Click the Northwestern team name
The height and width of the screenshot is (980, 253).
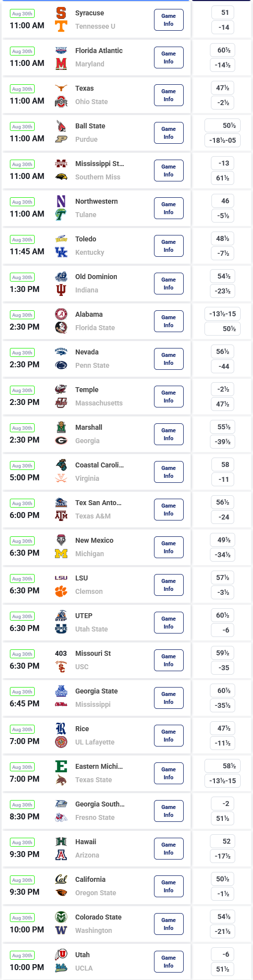[x=97, y=201]
